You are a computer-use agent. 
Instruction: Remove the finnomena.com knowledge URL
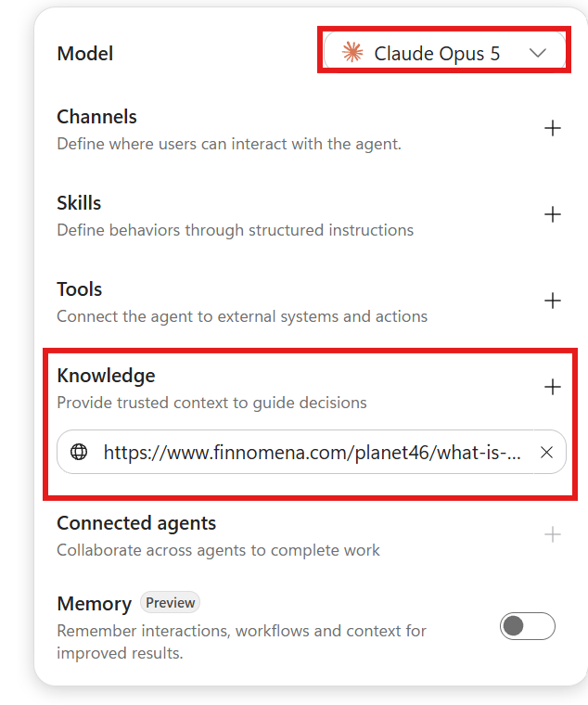tap(546, 453)
